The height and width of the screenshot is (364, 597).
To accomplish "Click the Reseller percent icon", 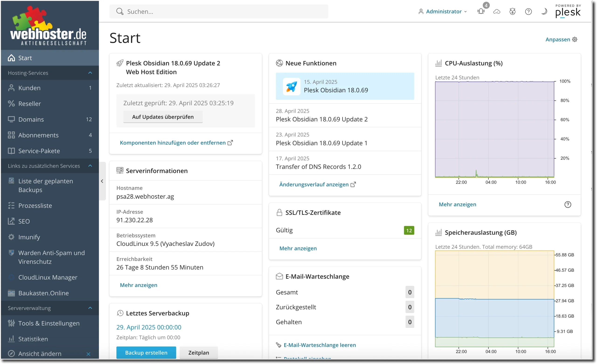I will [x=11, y=103].
